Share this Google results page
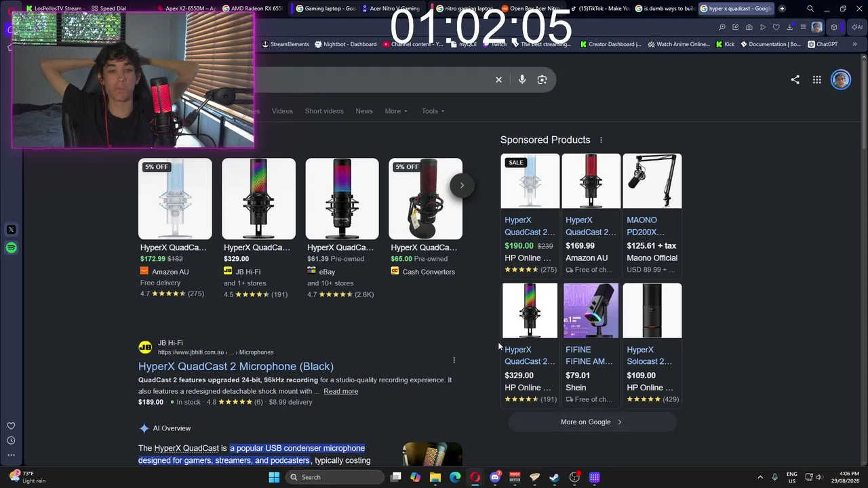Screen dimensions: 868x488 [x=795, y=80]
